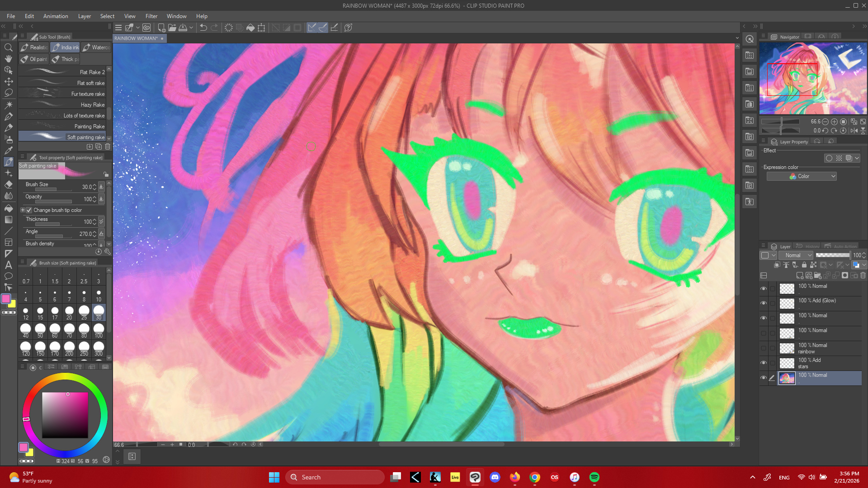Image resolution: width=868 pixels, height=488 pixels.
Task: Select the Eraser tool
Action: click(x=8, y=184)
